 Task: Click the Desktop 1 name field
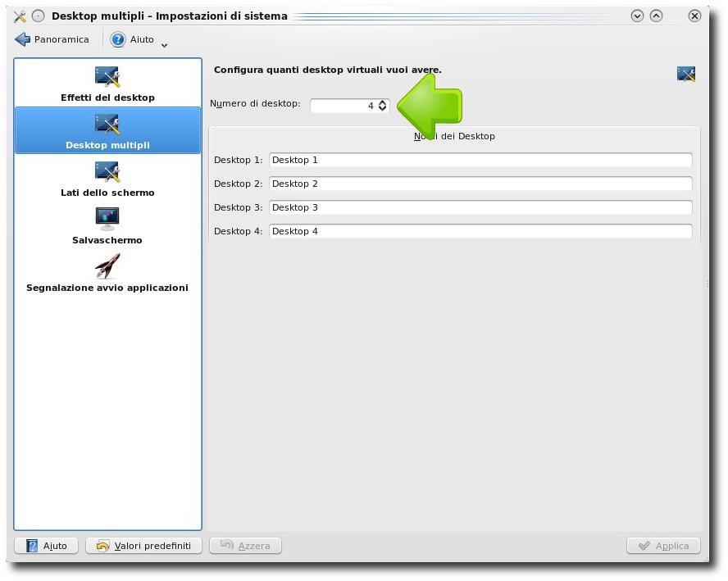coord(480,160)
